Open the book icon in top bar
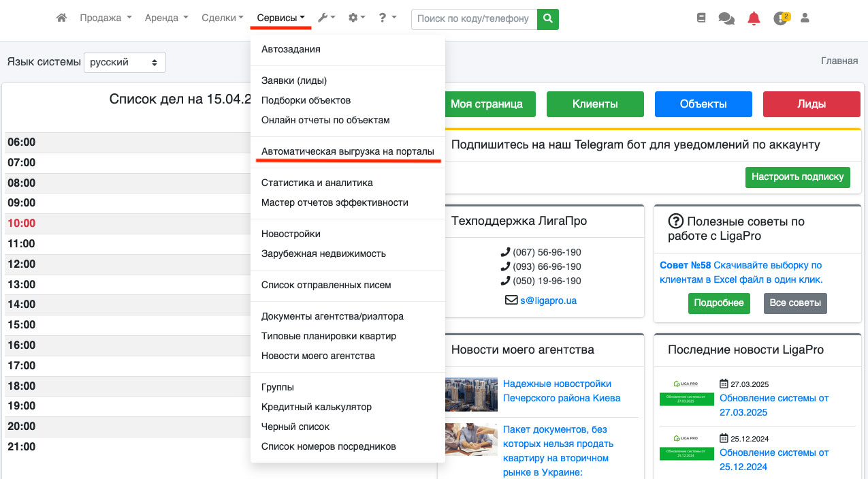The image size is (868, 479). (701, 18)
